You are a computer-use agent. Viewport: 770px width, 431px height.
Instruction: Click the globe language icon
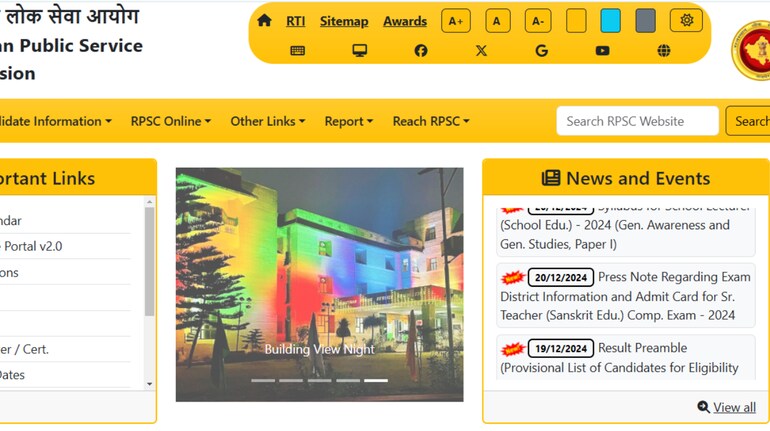tap(664, 51)
